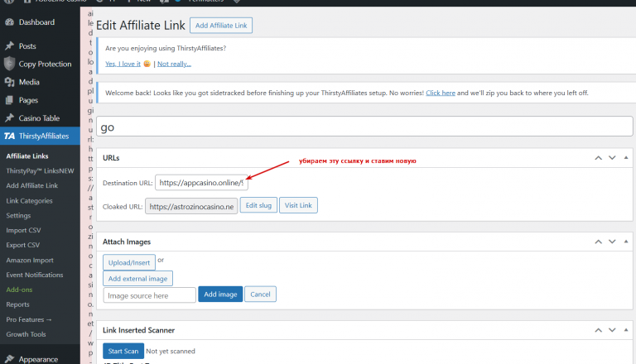Screen dimensions: 636x364
Task: Click Add external image button
Action: pos(138,279)
